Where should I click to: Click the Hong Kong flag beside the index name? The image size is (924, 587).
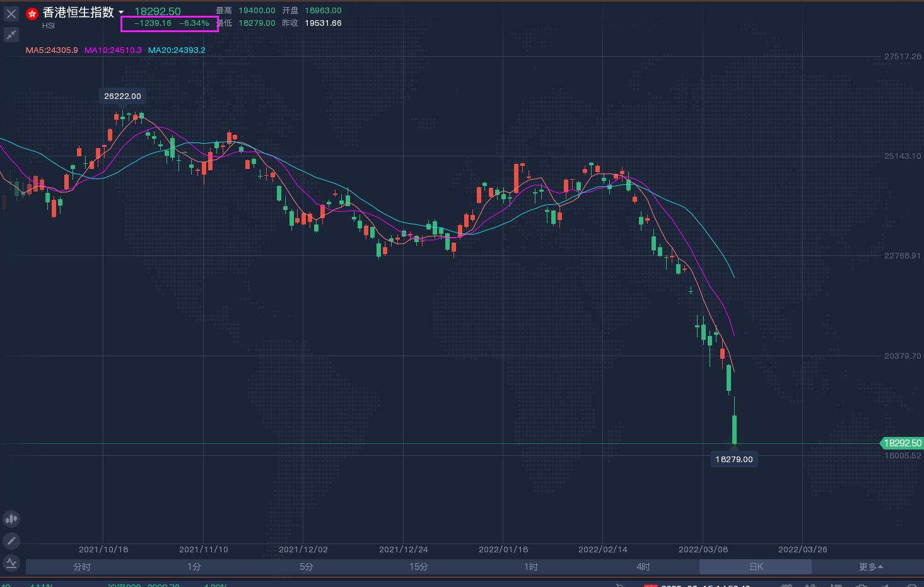(32, 13)
